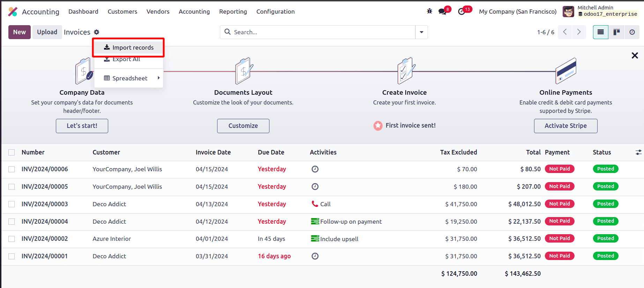Image resolution: width=644 pixels, height=288 pixels.
Task: Click Include upsell activity icon
Action: (315, 239)
